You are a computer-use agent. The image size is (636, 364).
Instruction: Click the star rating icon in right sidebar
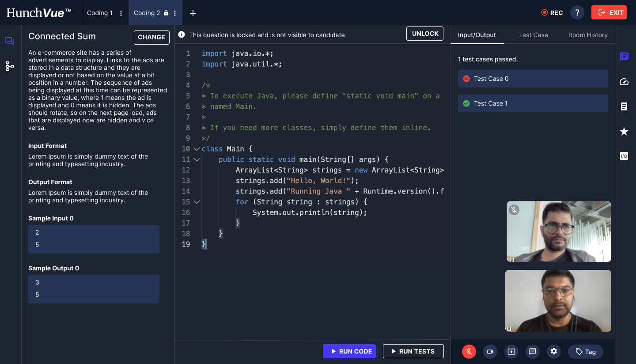point(624,131)
